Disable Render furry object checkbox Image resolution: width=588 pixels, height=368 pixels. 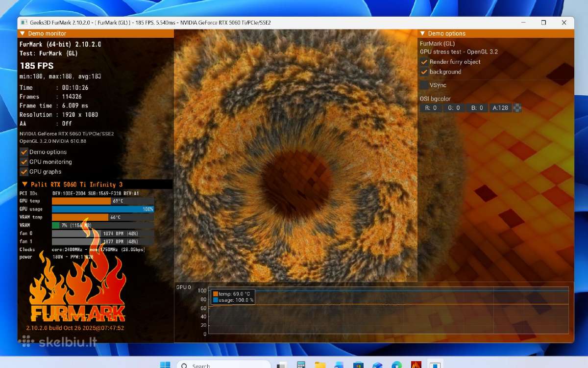pos(424,62)
